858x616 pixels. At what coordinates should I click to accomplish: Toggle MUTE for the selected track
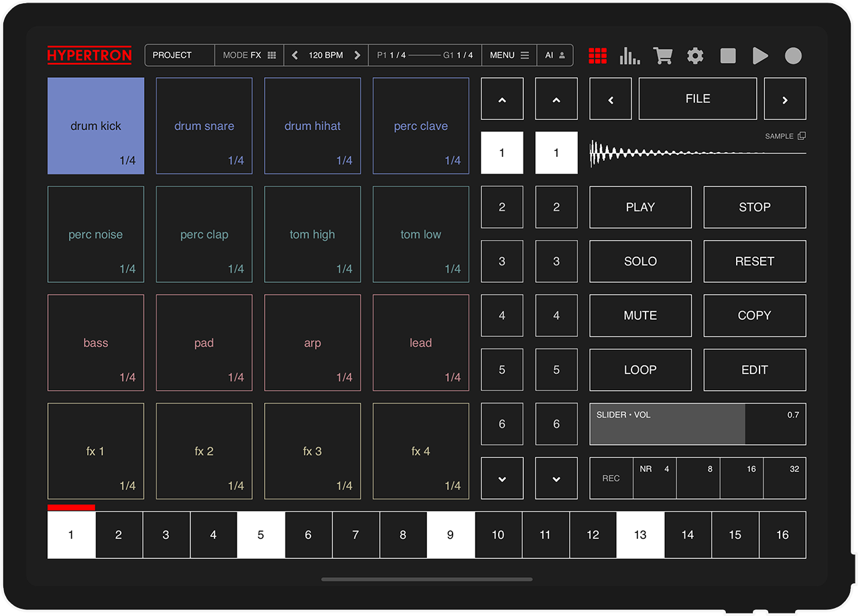click(640, 315)
